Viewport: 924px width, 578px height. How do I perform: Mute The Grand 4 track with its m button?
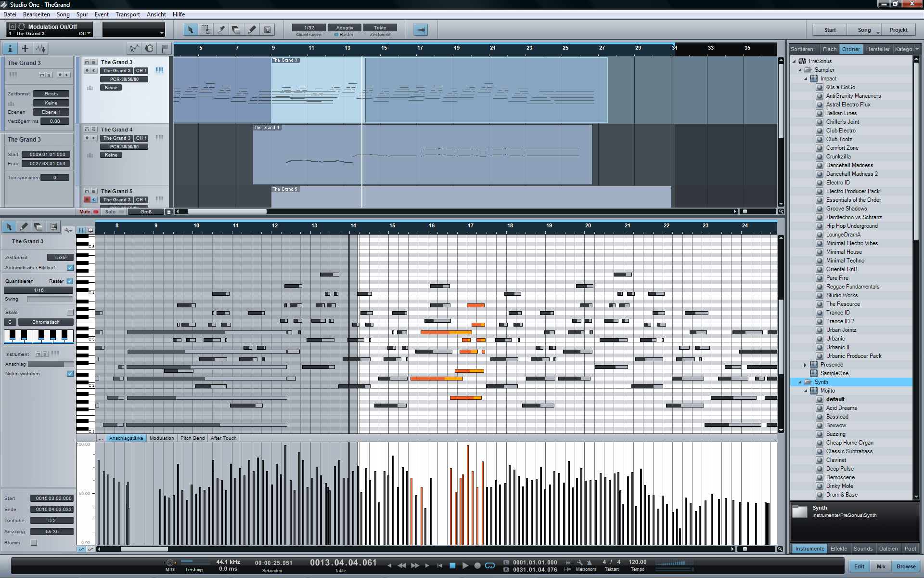tap(87, 130)
